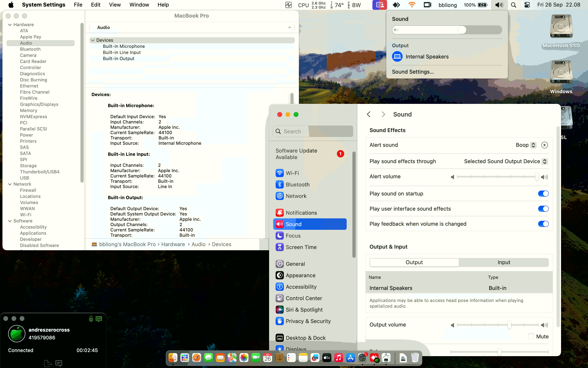The image size is (588, 368).
Task: Open Spotlight search in menu bar
Action: (x=513, y=5)
